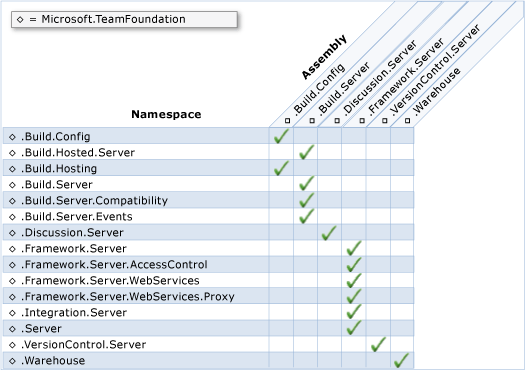
Task: Select the .Framework.Server.AccessControl namespace label
Action: point(114,265)
